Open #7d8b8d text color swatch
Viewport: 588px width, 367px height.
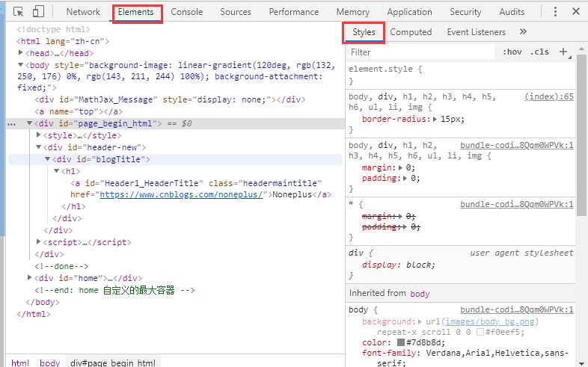click(x=401, y=342)
